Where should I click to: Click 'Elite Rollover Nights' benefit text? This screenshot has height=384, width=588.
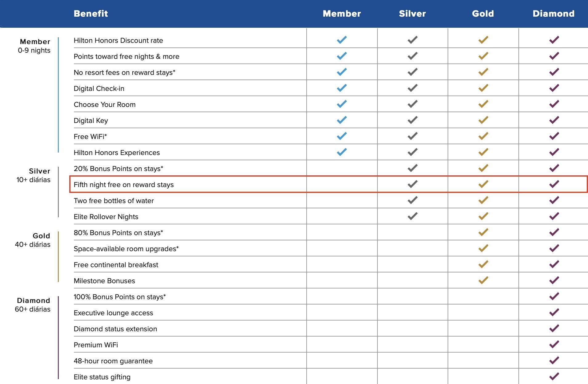tap(106, 217)
